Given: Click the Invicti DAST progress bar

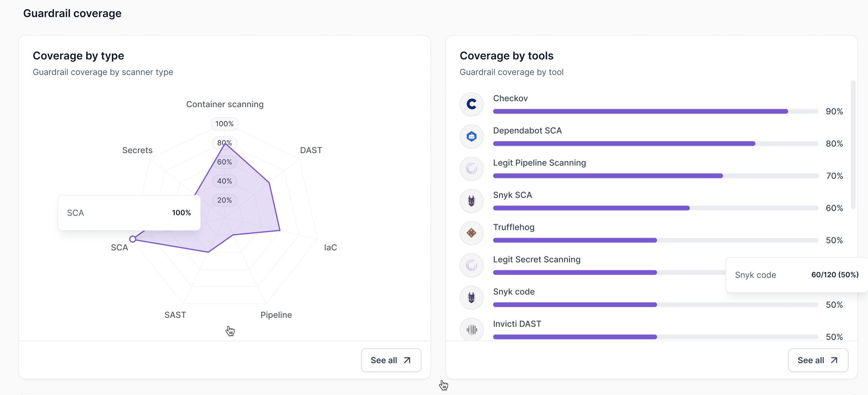Looking at the screenshot, I should (x=656, y=337).
